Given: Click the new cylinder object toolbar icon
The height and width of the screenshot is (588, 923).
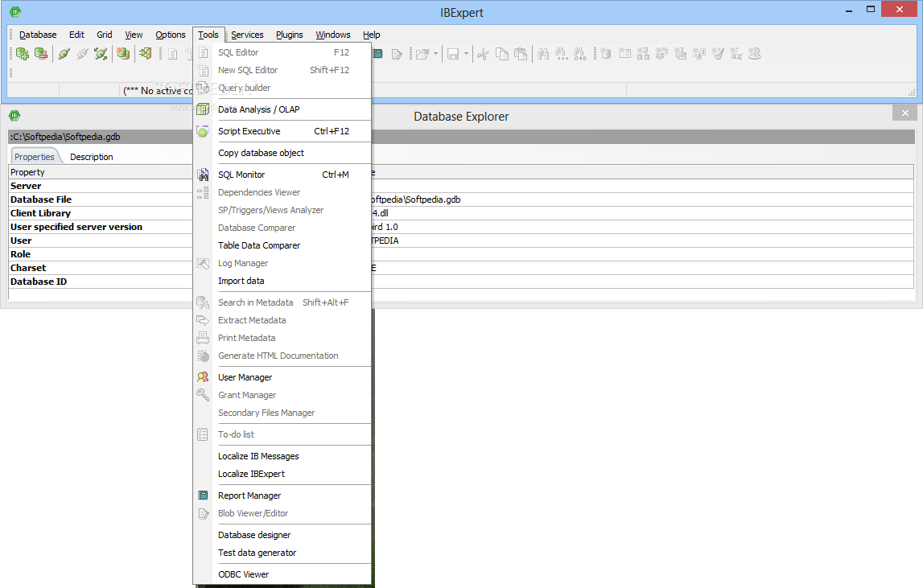Looking at the screenshot, I should (x=606, y=54).
